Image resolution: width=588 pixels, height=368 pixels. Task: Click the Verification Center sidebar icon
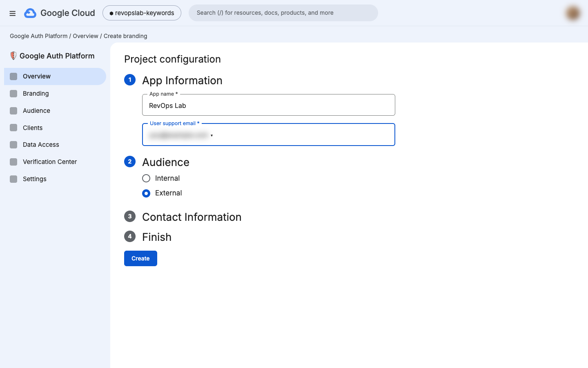(x=13, y=162)
